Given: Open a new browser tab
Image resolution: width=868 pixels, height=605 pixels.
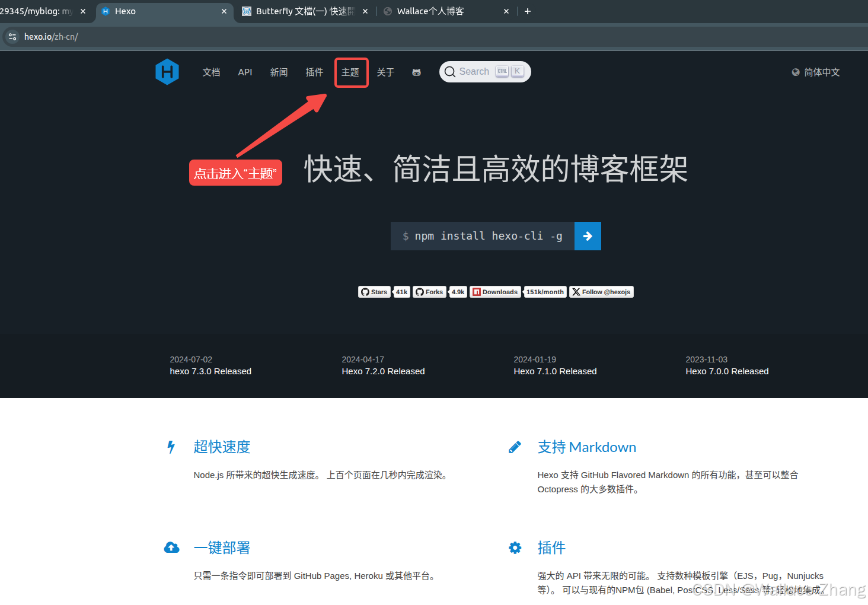Looking at the screenshot, I should click(528, 11).
